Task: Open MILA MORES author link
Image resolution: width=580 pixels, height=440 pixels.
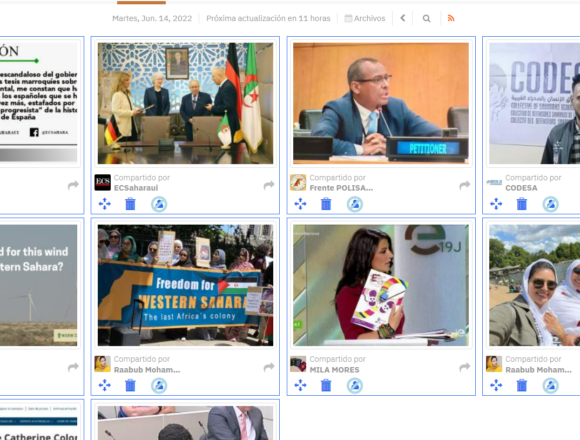Action: pos(334,370)
